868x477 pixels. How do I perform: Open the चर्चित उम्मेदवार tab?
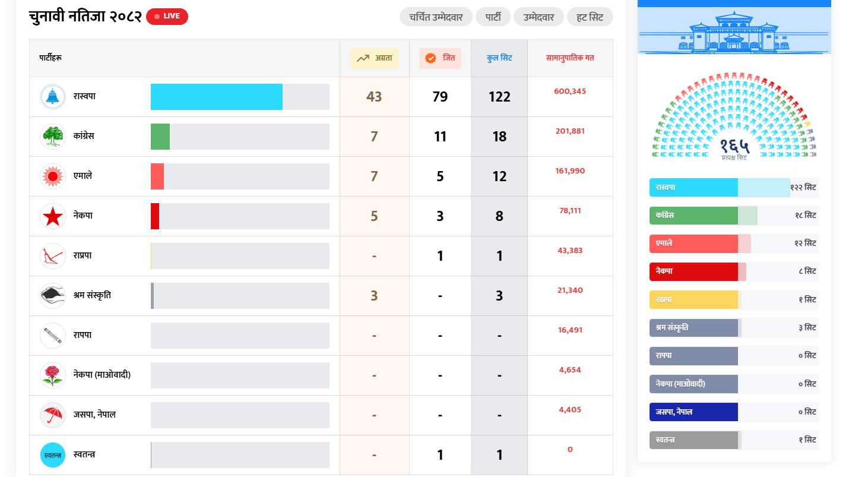436,17
